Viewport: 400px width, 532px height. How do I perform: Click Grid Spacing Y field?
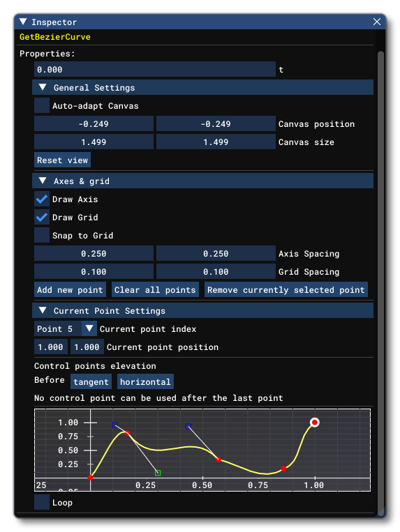[216, 272]
